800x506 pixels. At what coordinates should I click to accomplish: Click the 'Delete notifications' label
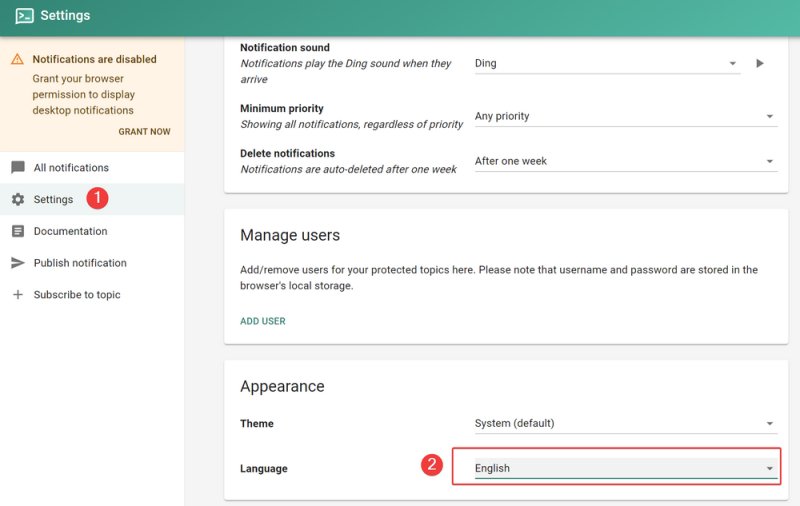(287, 154)
